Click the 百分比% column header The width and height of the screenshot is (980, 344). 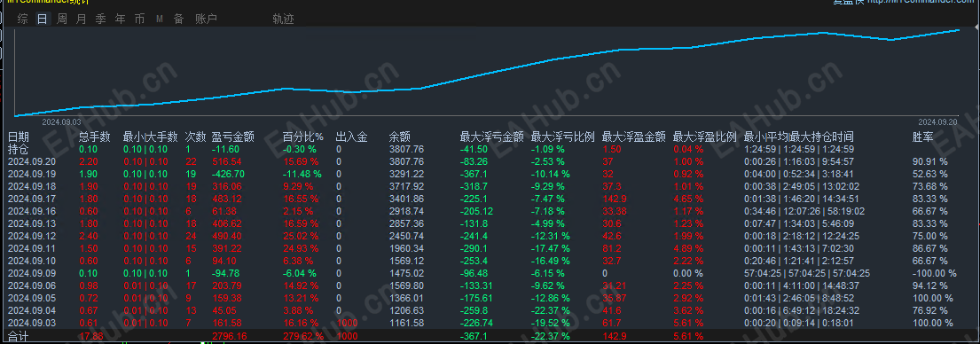[x=303, y=137]
